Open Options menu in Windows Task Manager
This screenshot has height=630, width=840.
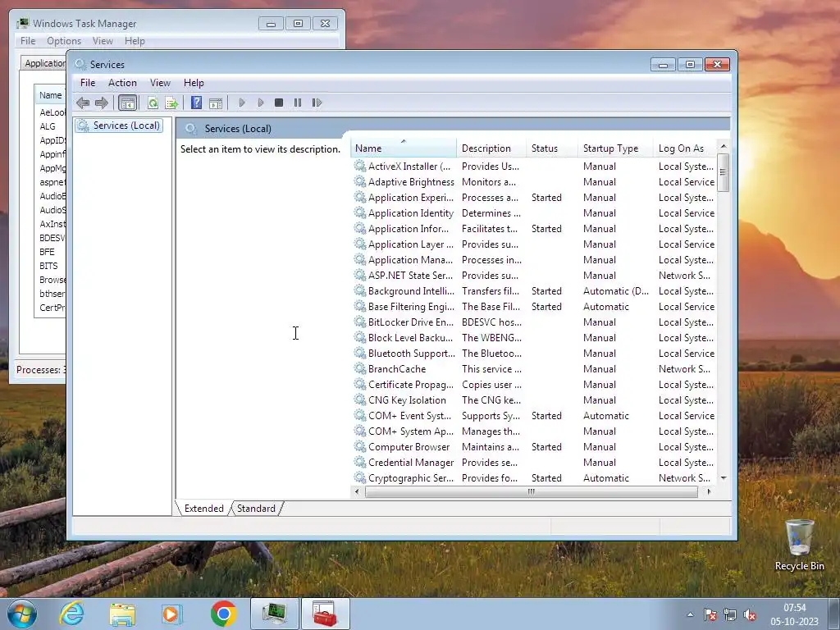64,41
